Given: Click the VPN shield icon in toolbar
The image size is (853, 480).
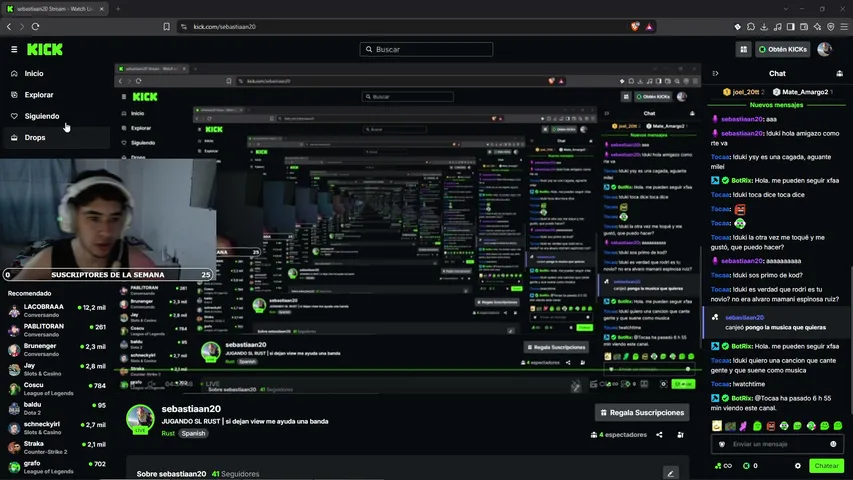Looking at the screenshot, I should (x=831, y=27).
